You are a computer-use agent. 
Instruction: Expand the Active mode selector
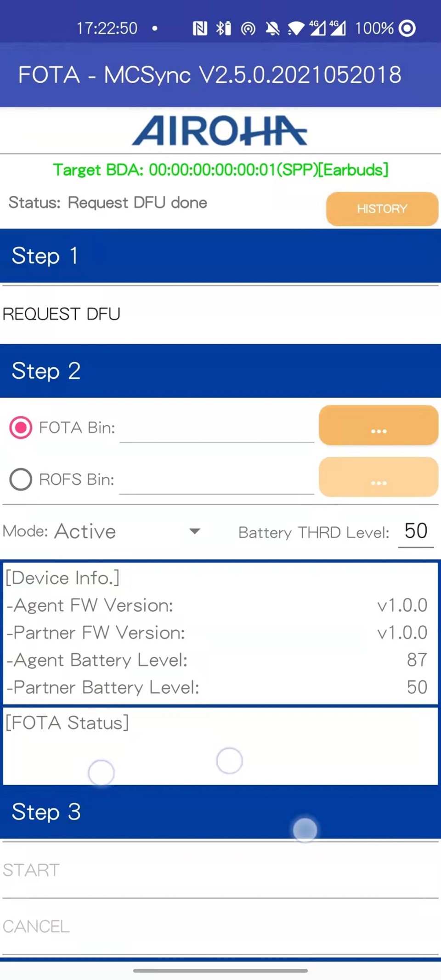85,531
